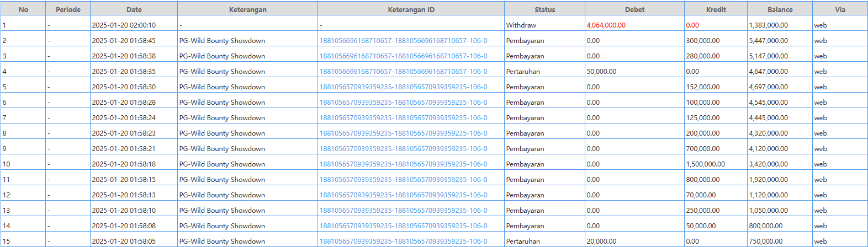The height and width of the screenshot is (247, 868).
Task: Open the Keterangan ID link for 01:58:45 transaction
Action: (x=403, y=41)
